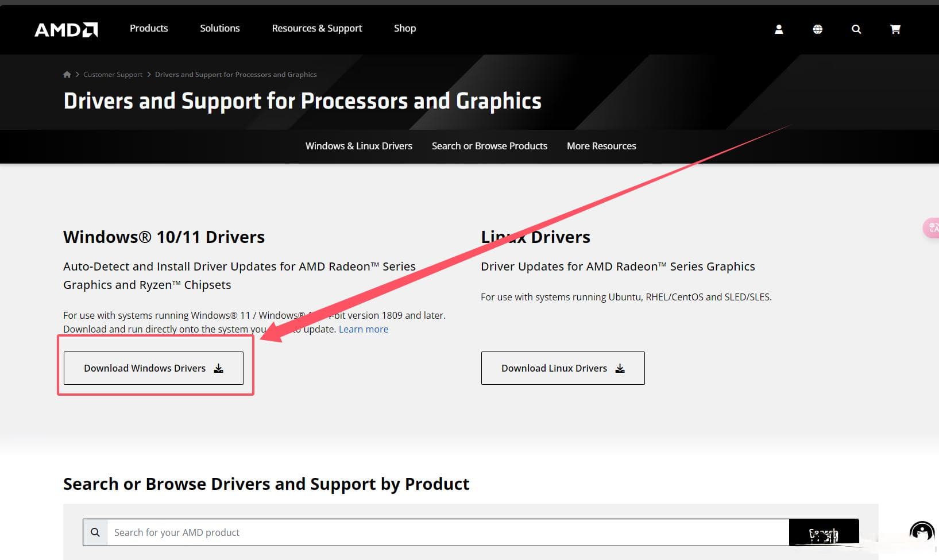The height and width of the screenshot is (560, 939).
Task: Click the header search magnifier icon
Action: coord(856,29)
